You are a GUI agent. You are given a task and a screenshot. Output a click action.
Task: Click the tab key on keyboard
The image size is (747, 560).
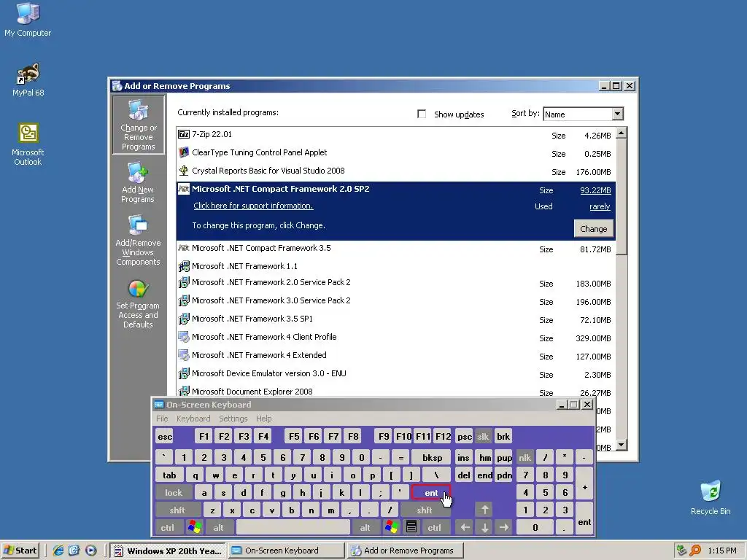point(169,475)
